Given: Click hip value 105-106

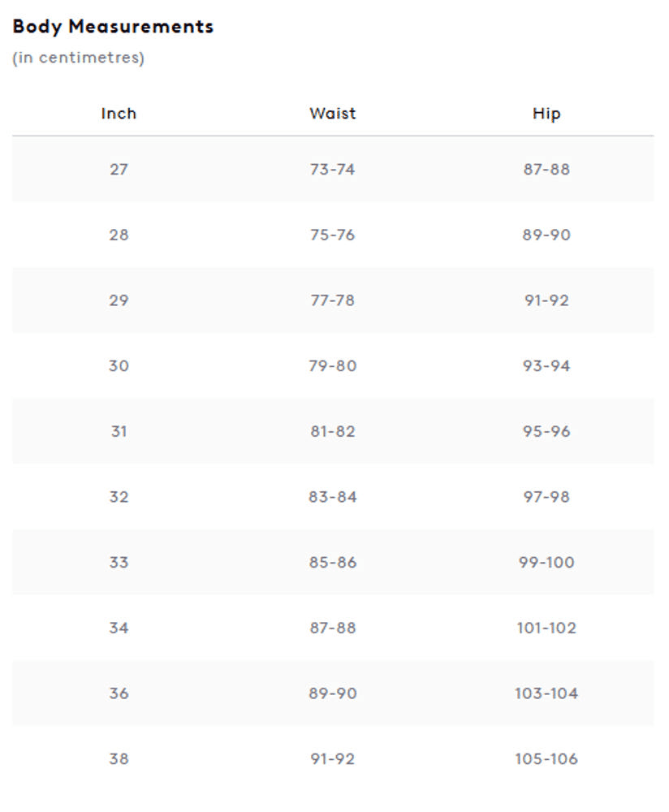Looking at the screenshot, I should (546, 759).
